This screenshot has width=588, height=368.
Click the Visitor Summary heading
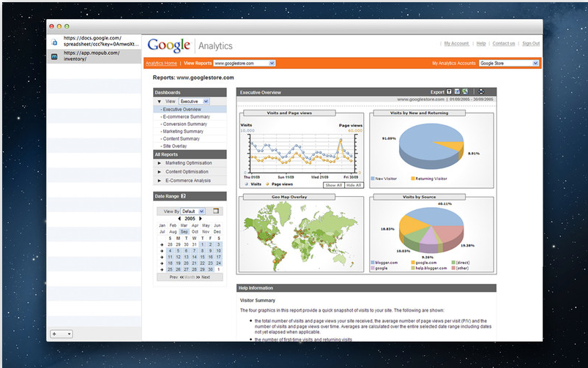258,301
